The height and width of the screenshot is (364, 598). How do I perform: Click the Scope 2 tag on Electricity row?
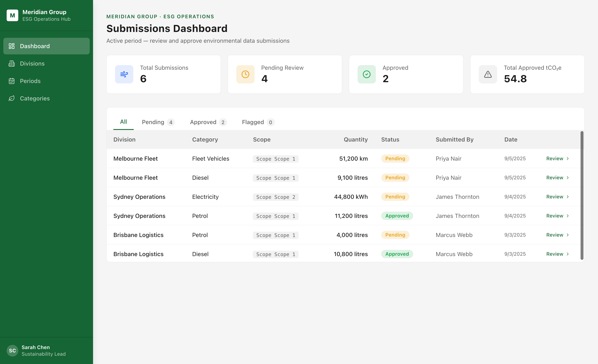276,197
